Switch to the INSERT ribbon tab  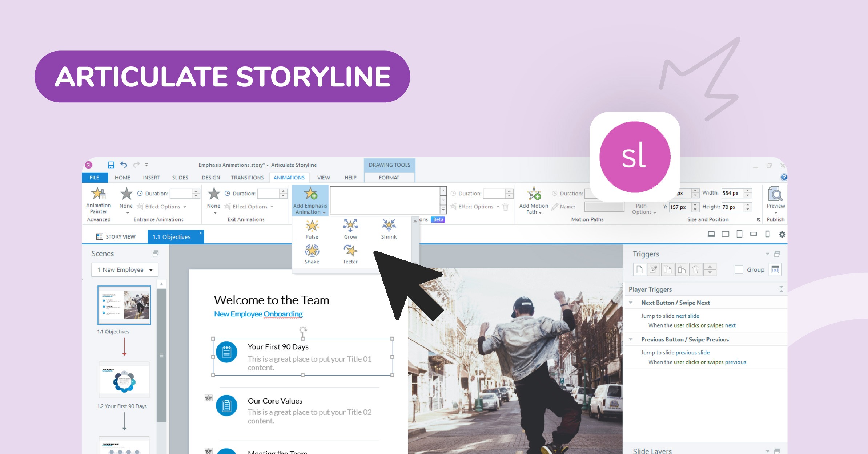pyautogui.click(x=151, y=178)
